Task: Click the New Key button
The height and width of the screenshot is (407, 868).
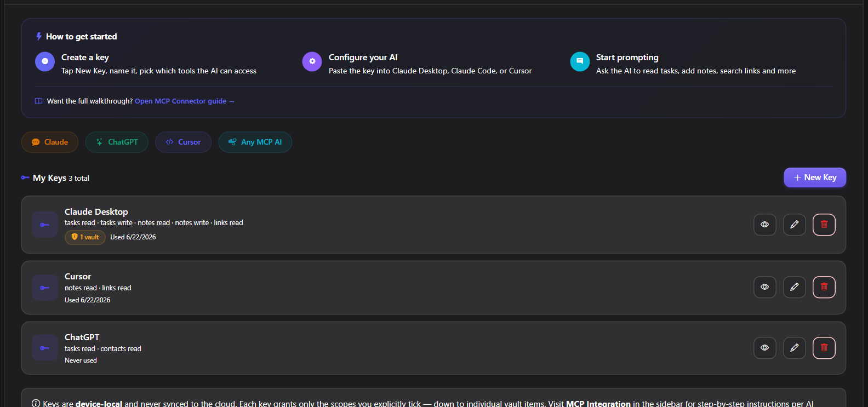Action: pos(815,177)
